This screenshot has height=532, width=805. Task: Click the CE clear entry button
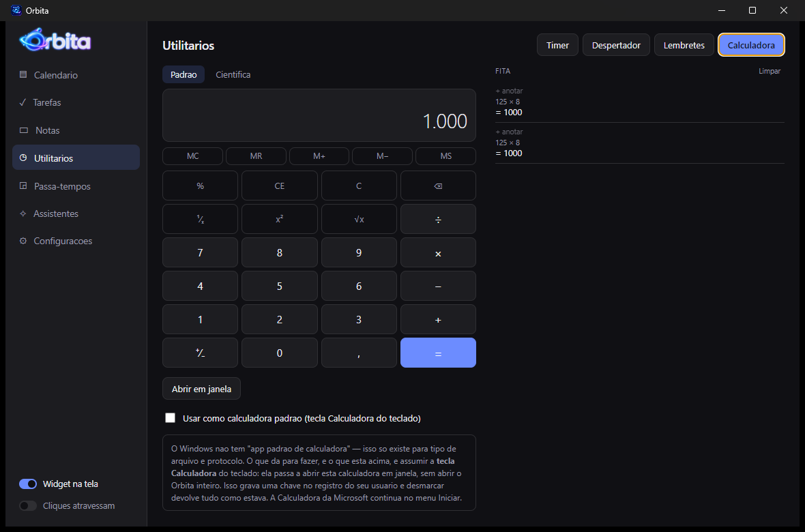(279, 186)
